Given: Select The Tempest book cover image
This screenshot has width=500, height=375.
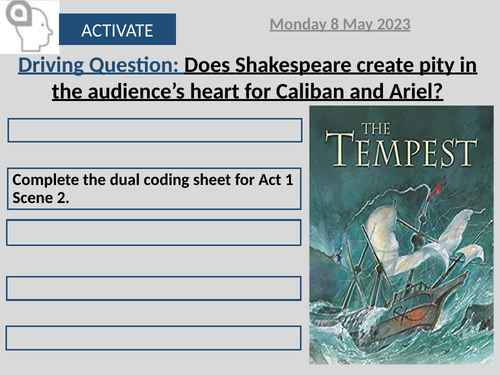Looking at the screenshot, I should (401, 235).
